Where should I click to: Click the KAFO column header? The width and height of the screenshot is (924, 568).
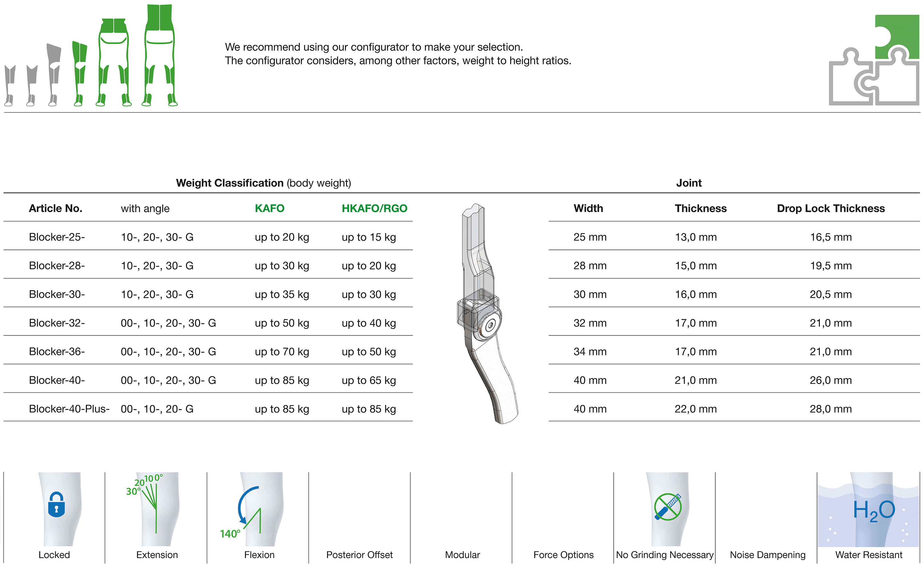pyautogui.click(x=269, y=208)
